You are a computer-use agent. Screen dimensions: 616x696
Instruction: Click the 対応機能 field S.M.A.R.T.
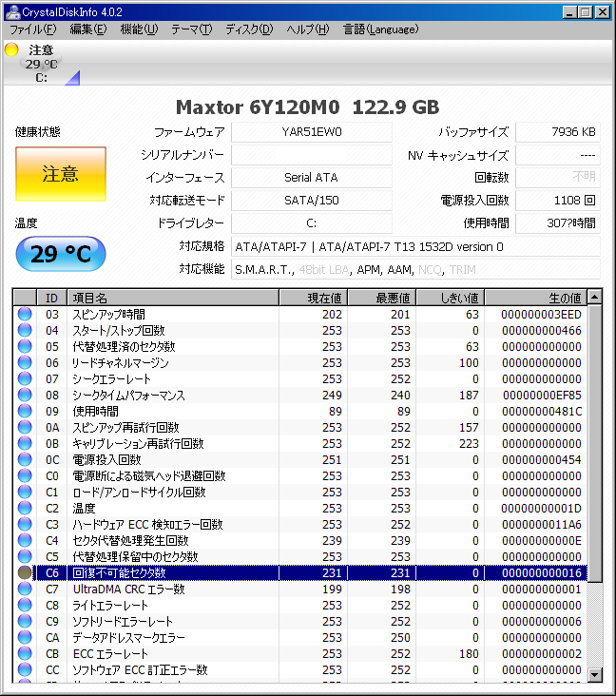[x=415, y=269]
